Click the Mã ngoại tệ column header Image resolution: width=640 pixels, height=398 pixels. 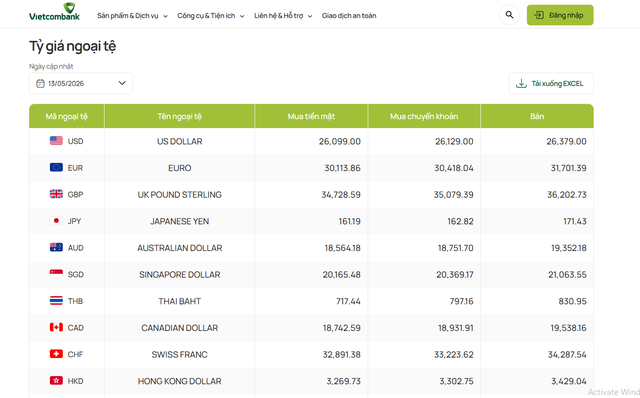(67, 116)
